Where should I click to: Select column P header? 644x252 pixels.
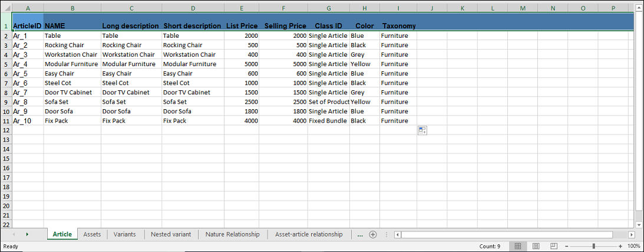(x=613, y=8)
